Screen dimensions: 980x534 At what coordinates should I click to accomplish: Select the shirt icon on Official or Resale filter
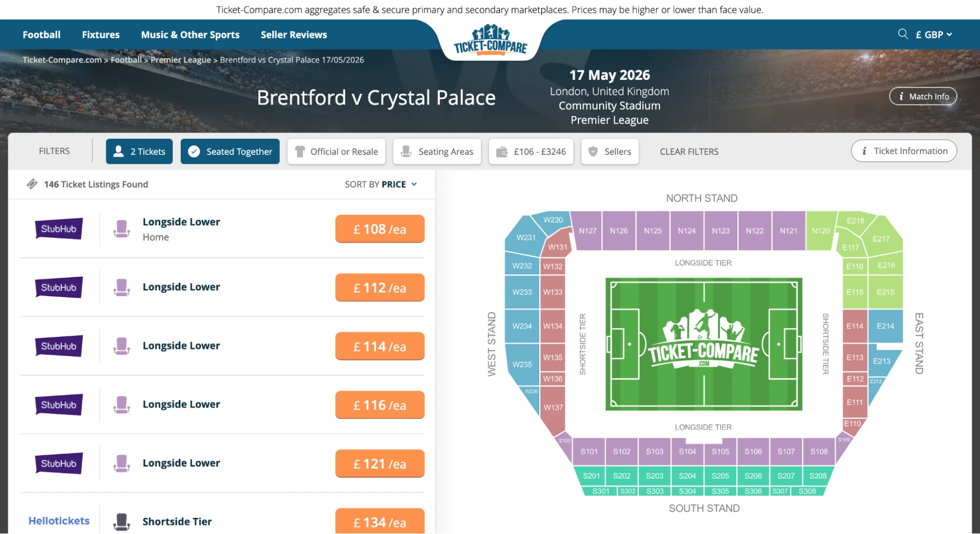click(300, 151)
